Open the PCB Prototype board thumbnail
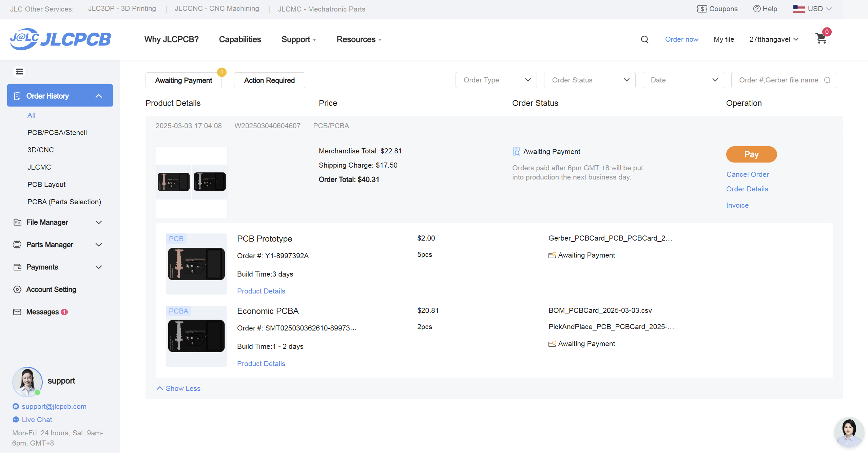This screenshot has height=453, width=868. pos(196,264)
